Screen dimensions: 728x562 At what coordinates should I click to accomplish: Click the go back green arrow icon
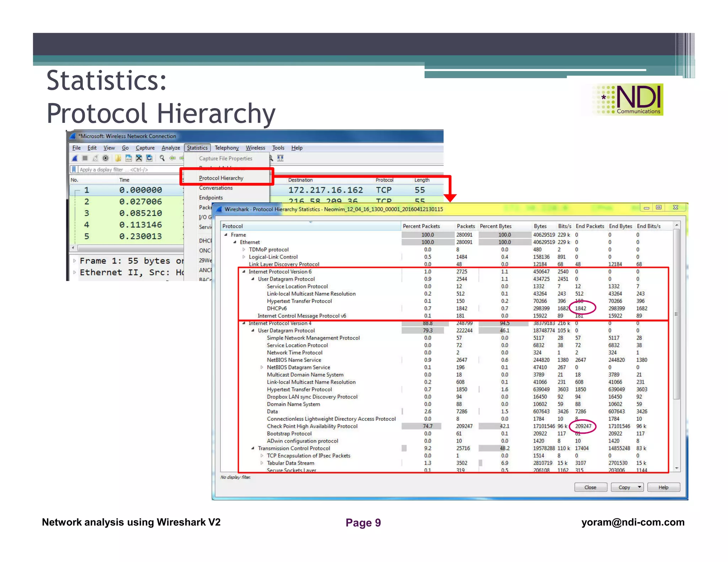coord(172,158)
